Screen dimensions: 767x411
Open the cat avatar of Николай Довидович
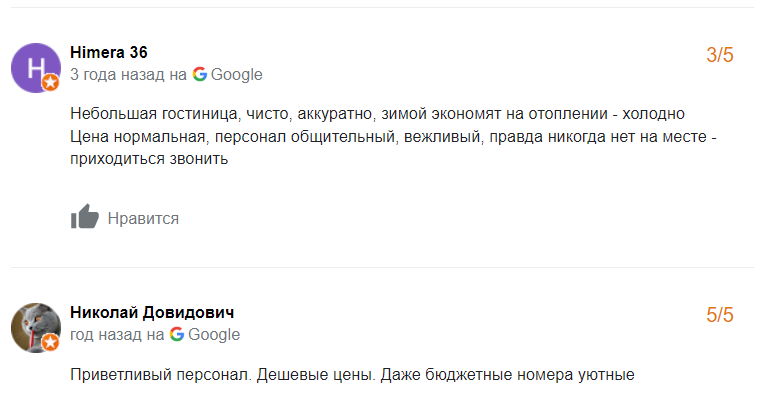(35, 327)
